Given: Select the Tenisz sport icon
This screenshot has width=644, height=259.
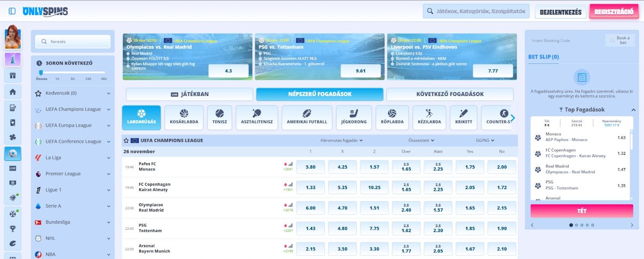Looking at the screenshot, I should (220, 117).
